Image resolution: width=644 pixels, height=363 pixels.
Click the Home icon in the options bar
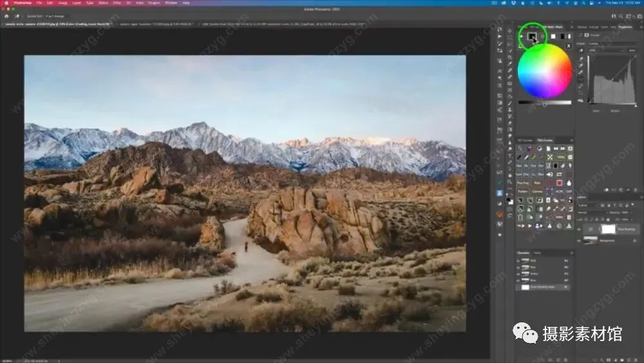(6, 16)
